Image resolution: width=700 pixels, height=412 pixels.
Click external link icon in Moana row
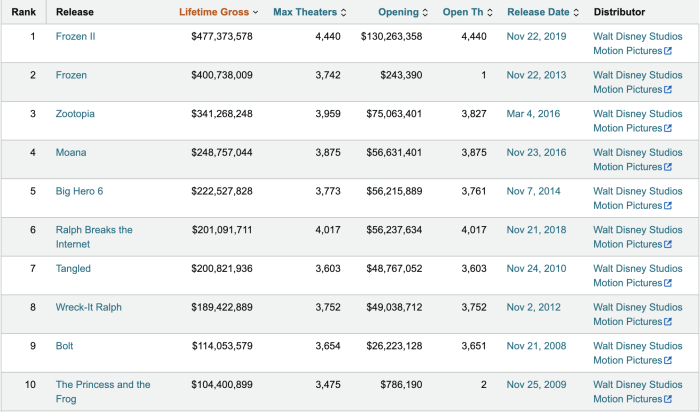[x=668, y=167]
